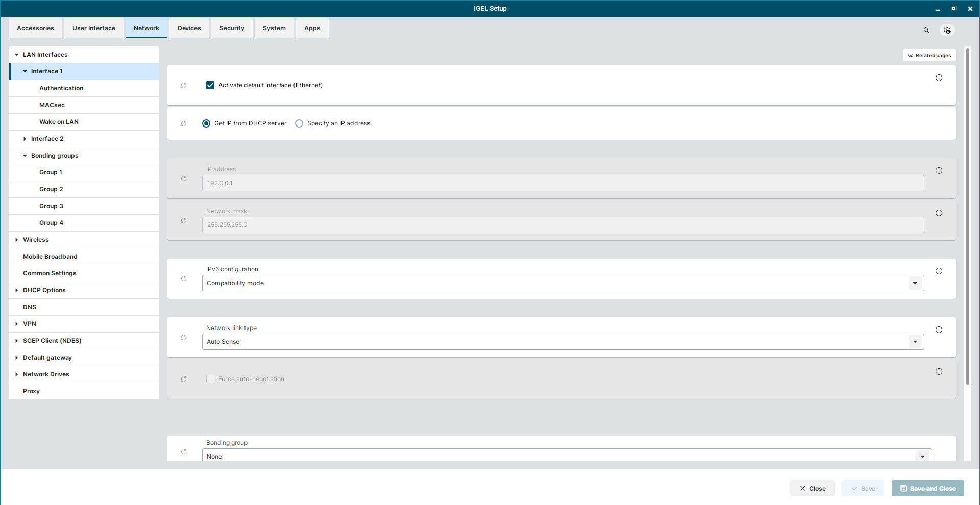This screenshot has height=505, width=980.
Task: Open Proxy settings page
Action: [x=84, y=391]
